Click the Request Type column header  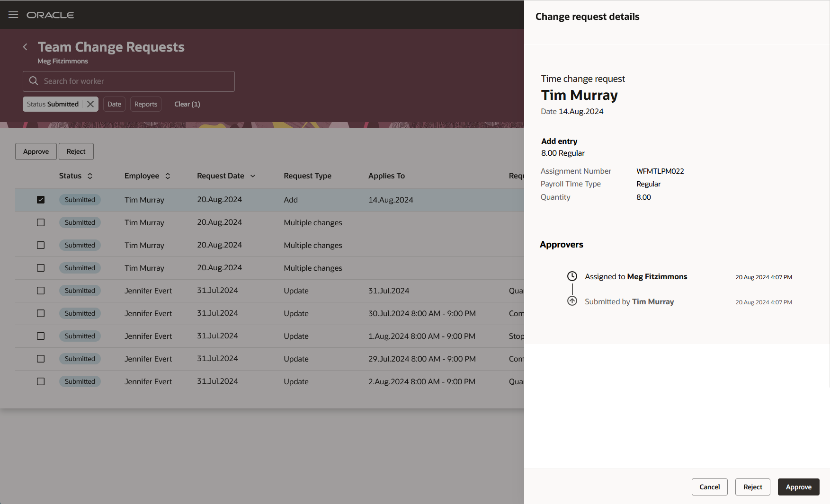tap(308, 176)
